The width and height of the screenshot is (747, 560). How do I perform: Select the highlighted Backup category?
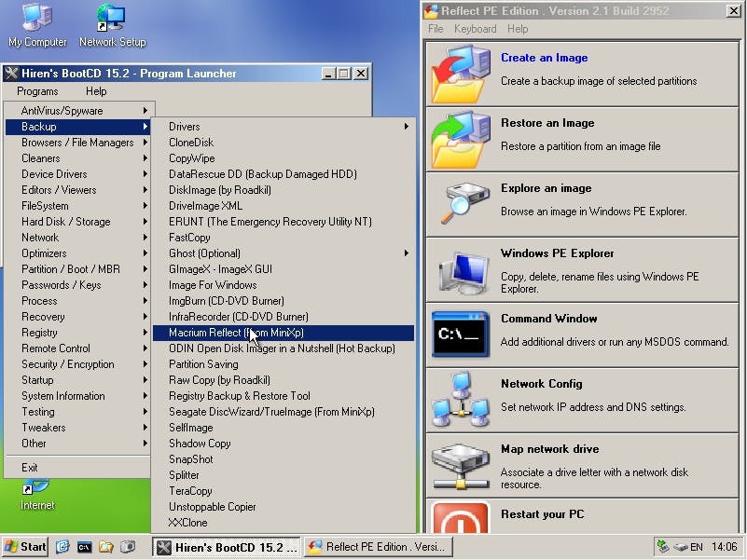point(79,127)
